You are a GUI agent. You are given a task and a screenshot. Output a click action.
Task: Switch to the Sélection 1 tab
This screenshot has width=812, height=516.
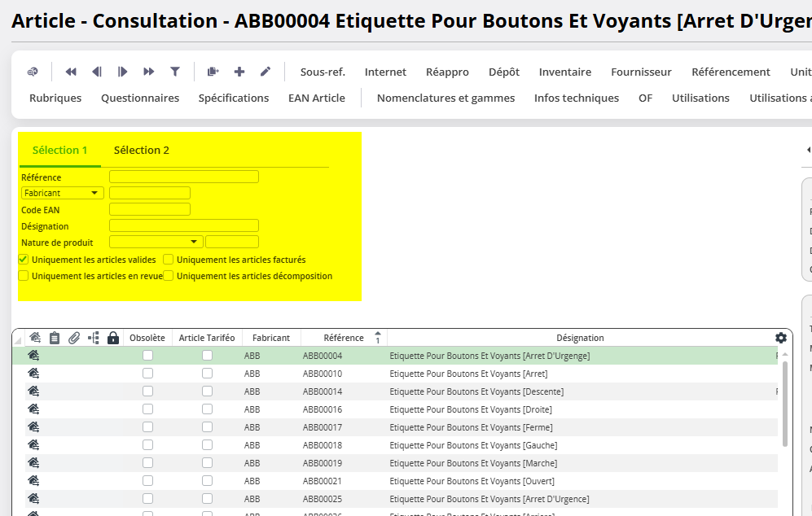[x=59, y=150]
